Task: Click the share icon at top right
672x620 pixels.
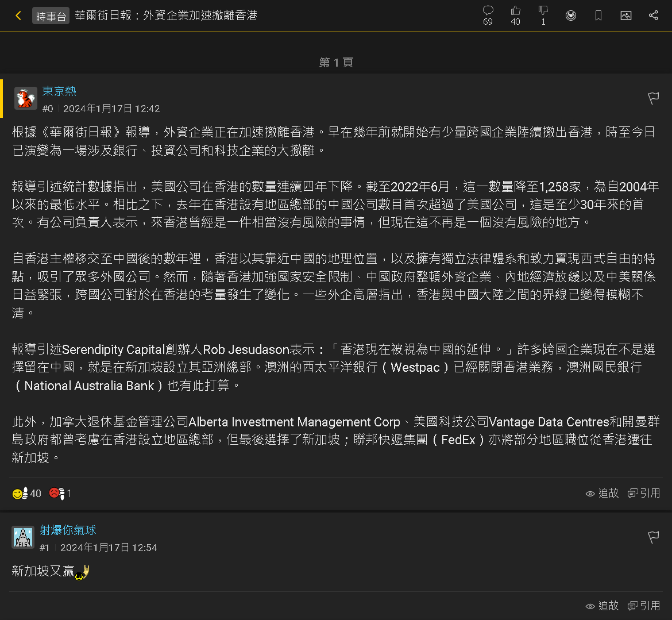Action: click(x=653, y=16)
